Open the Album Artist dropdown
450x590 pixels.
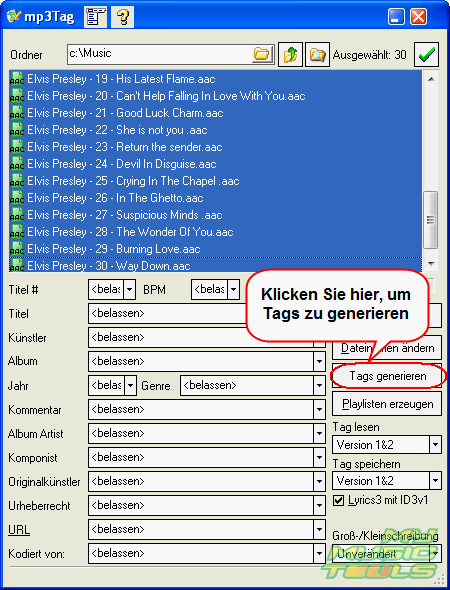pyautogui.click(x=319, y=433)
